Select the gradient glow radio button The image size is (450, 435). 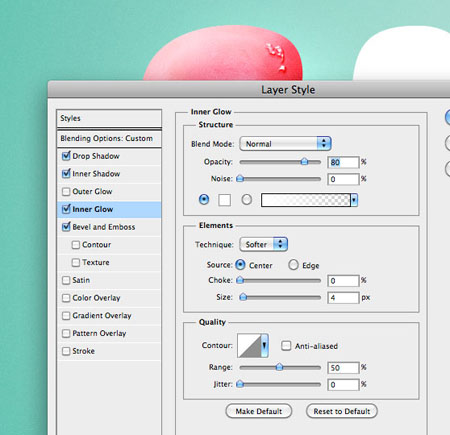[247, 200]
